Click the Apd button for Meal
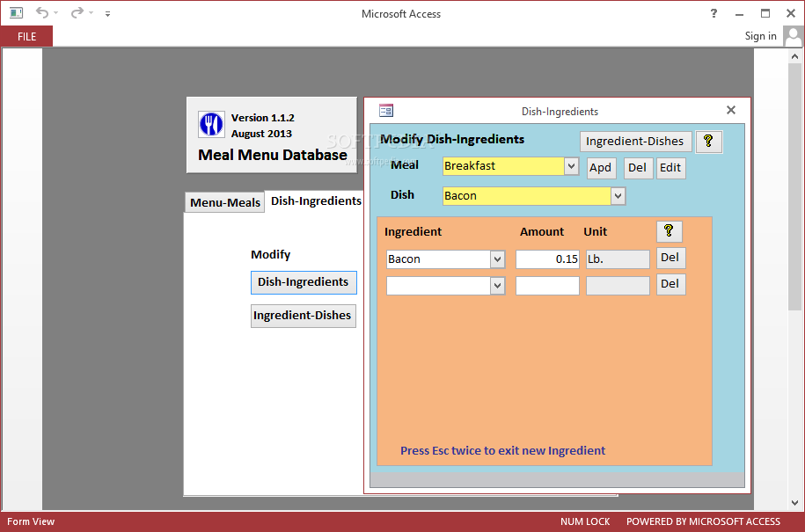This screenshot has width=805, height=532. click(x=601, y=168)
